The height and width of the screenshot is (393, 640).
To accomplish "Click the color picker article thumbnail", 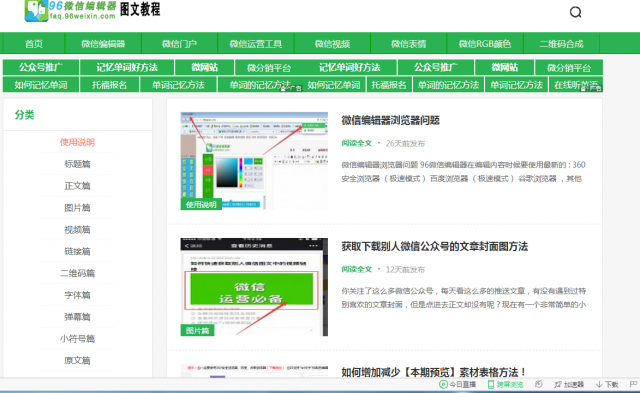I will click(x=254, y=161).
